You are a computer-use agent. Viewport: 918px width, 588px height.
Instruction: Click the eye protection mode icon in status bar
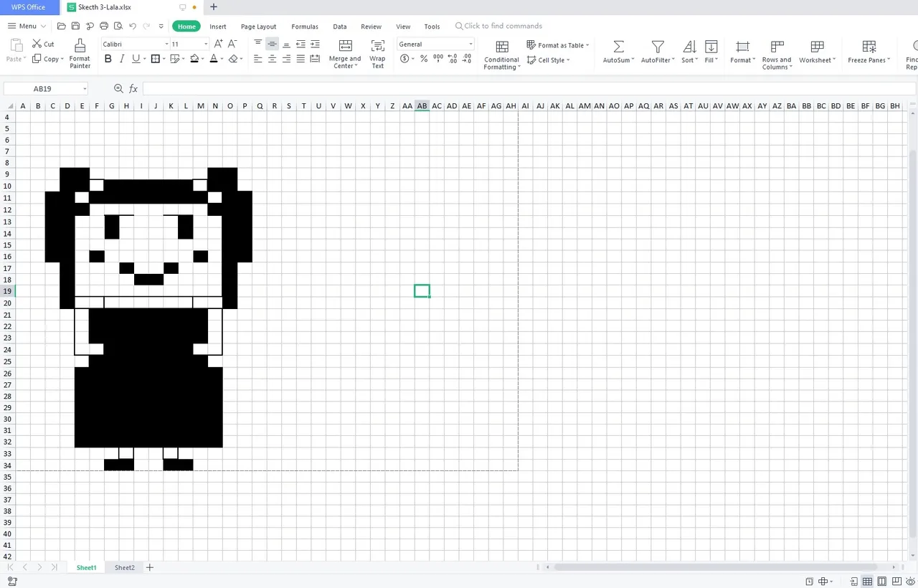click(910, 582)
